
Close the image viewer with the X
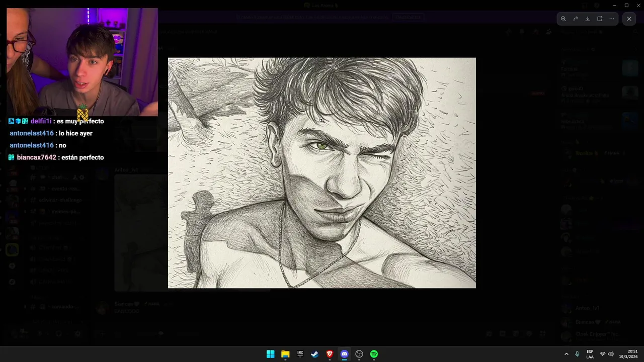[x=629, y=19]
